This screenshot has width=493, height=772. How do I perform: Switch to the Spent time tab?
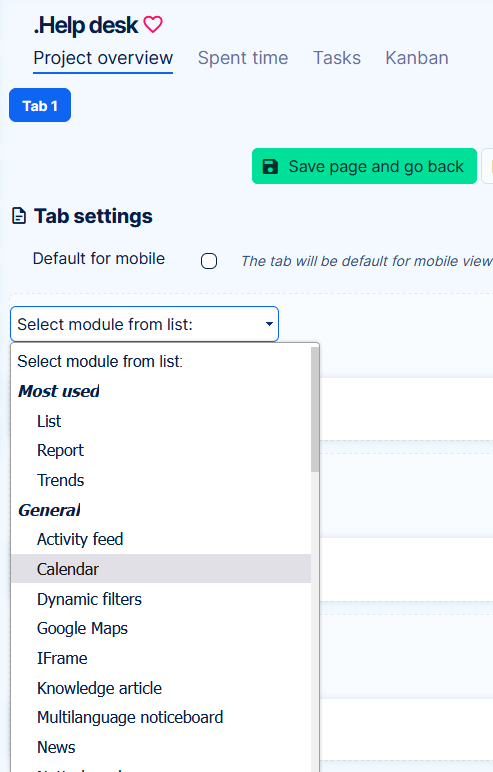(243, 58)
